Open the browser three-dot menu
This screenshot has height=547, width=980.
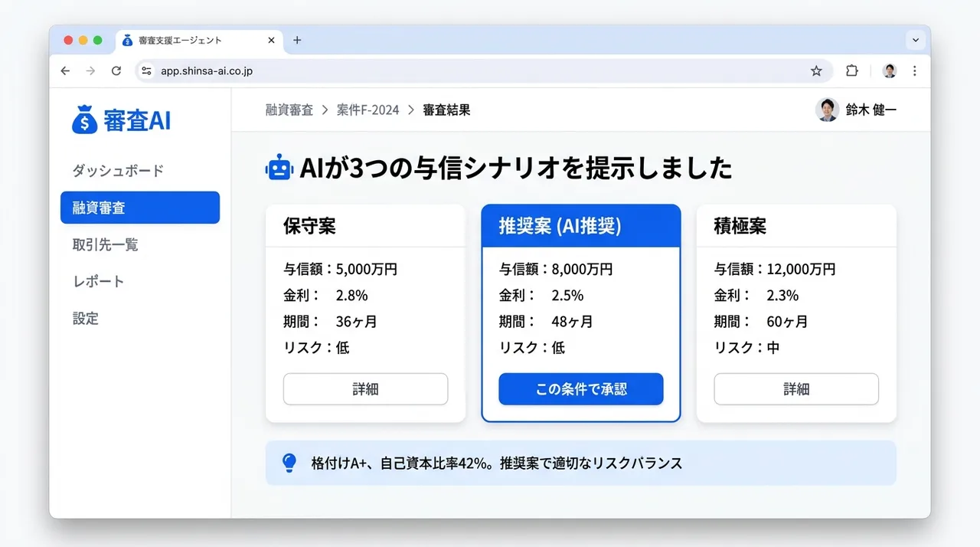915,70
